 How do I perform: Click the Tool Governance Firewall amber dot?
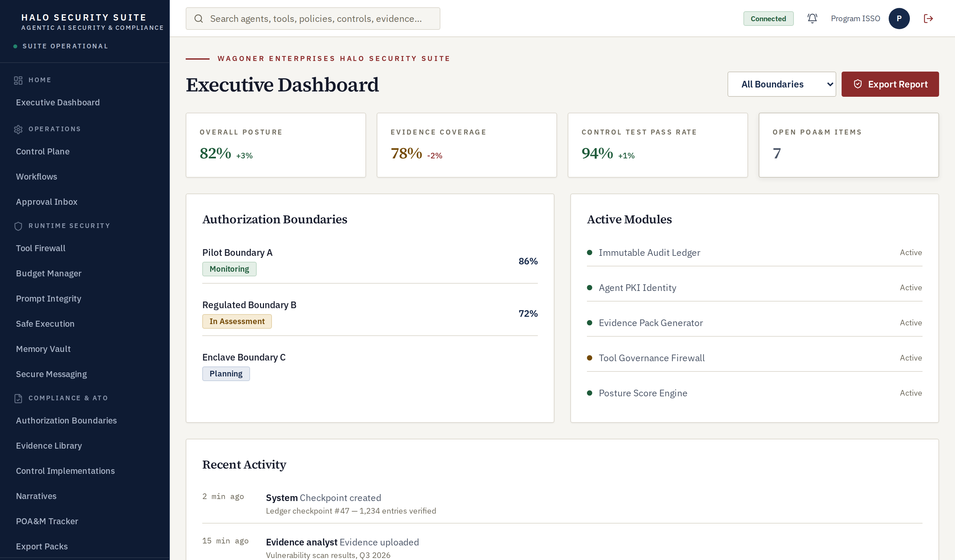pyautogui.click(x=589, y=358)
